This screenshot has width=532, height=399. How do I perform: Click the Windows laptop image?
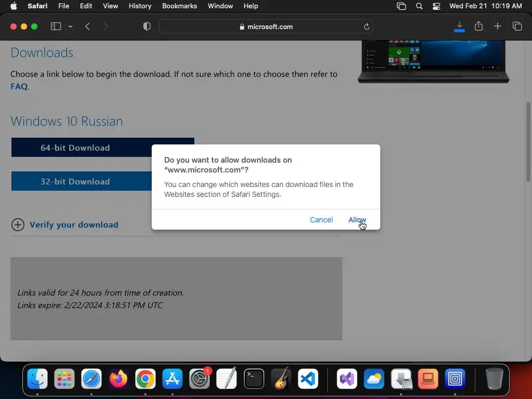pyautogui.click(x=434, y=61)
